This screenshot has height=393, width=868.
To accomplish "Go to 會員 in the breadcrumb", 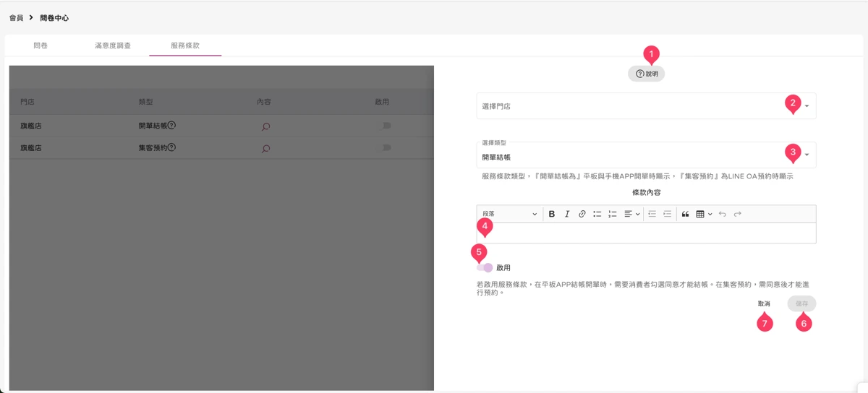I will pyautogui.click(x=16, y=17).
